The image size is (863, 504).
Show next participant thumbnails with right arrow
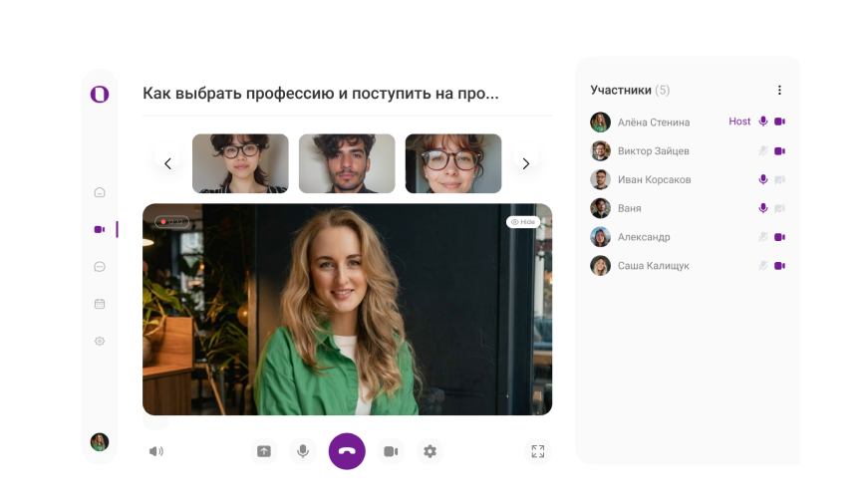(526, 163)
